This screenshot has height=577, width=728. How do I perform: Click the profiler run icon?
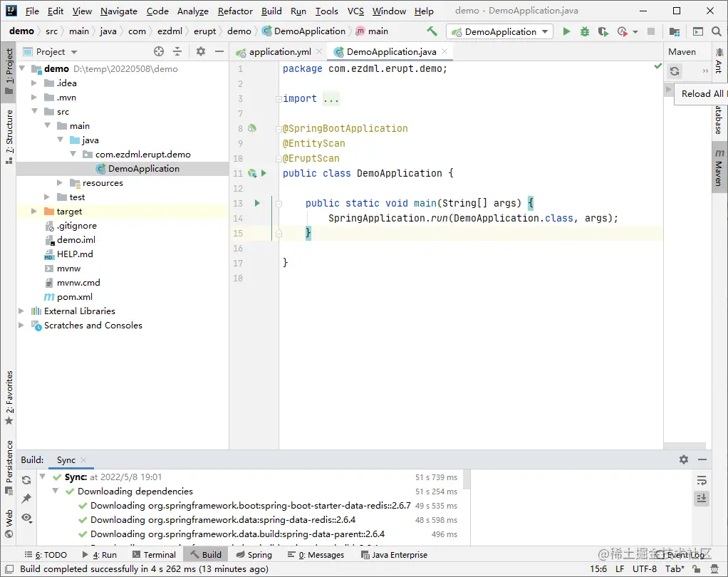coord(623,31)
